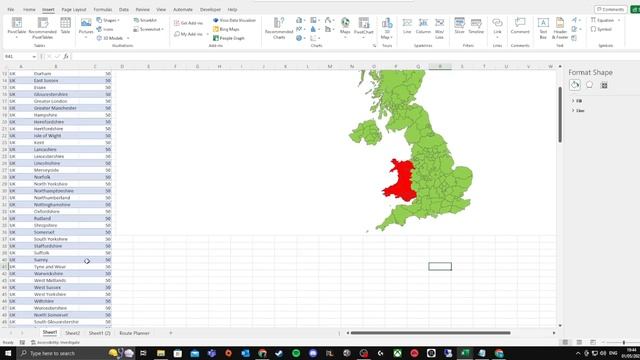Insert a Table
Screen dimensions: 640x360
coord(65,26)
